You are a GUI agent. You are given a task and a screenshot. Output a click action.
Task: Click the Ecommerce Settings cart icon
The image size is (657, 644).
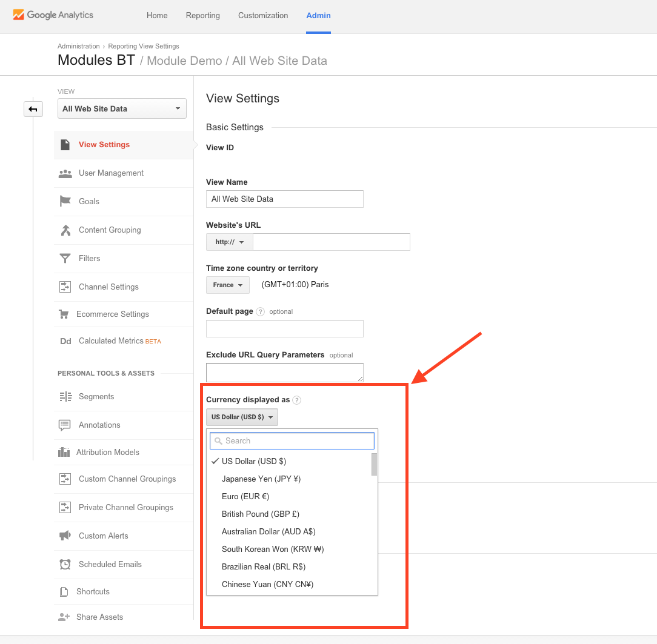[x=64, y=314]
